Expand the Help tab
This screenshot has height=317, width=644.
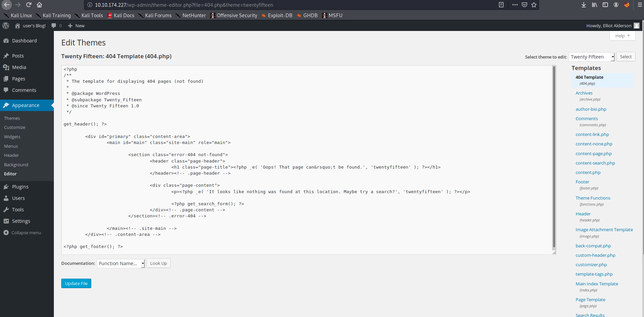coord(622,36)
